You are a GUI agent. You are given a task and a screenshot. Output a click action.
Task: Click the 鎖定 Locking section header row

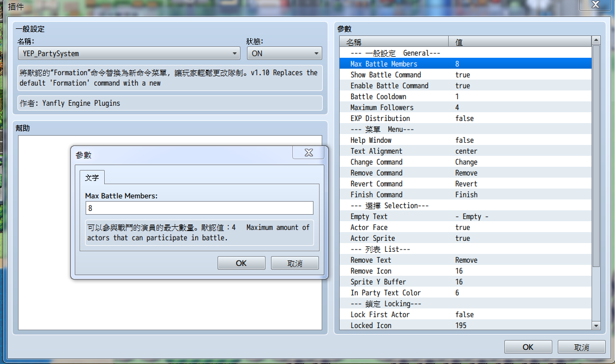pos(466,304)
